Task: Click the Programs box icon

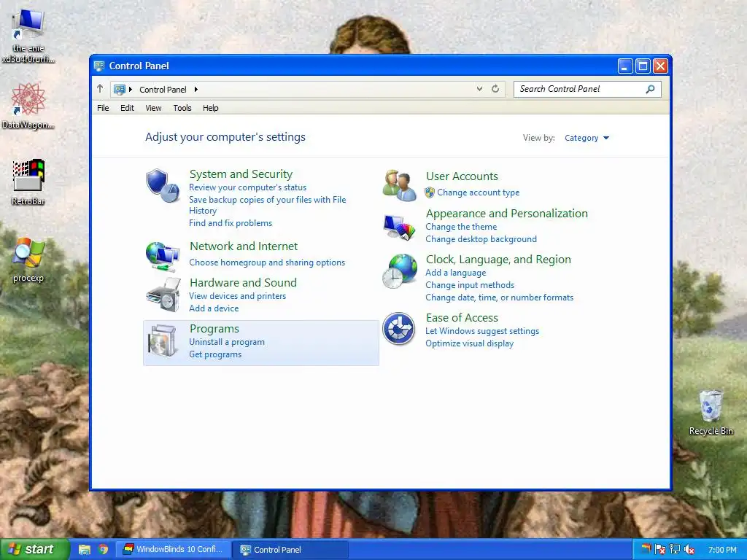Action: click(x=163, y=341)
